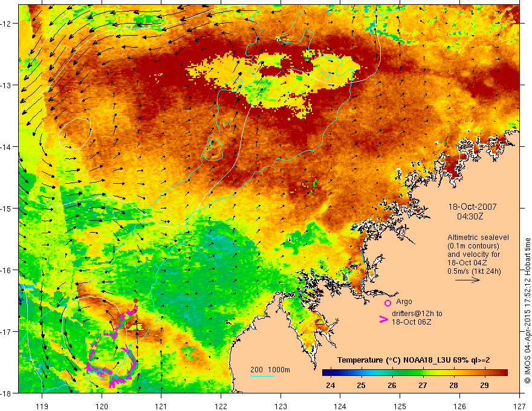Click the '04:30Z' time label
This screenshot has width=532, height=411.
(x=470, y=216)
